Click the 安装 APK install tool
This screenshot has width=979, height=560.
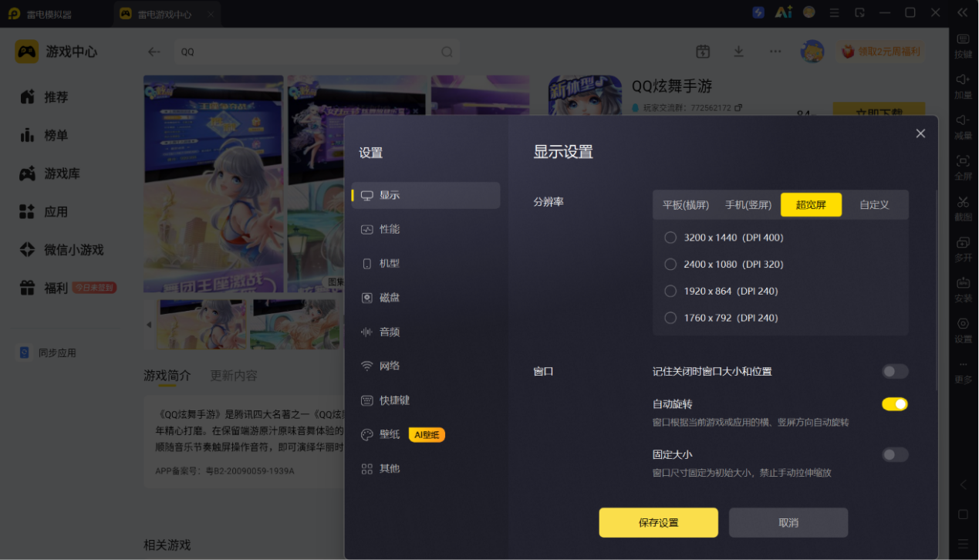pyautogui.click(x=963, y=288)
